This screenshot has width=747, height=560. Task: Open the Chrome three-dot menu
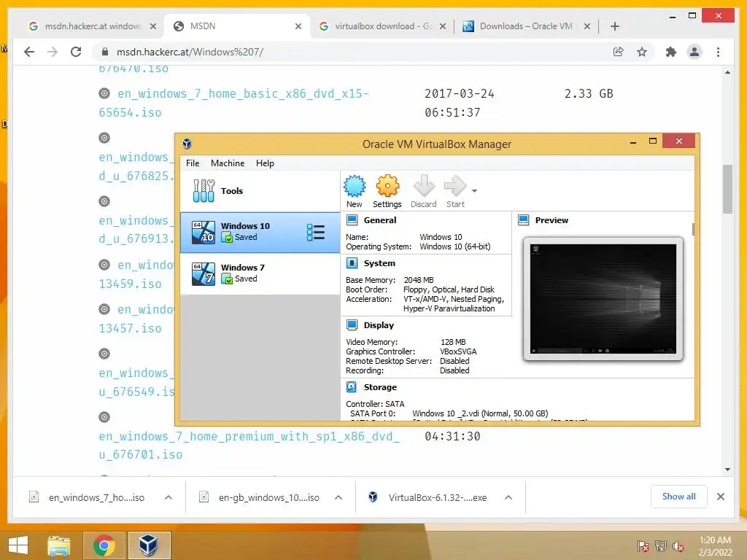(x=718, y=52)
